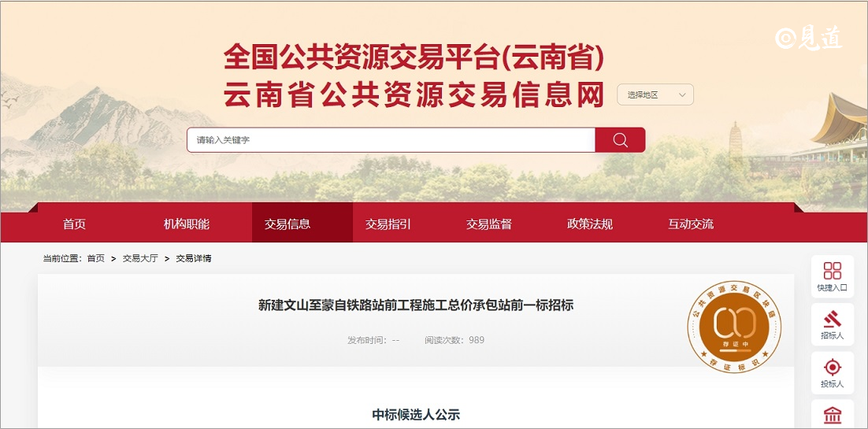Click the 首页 breadcrumb link

point(95,258)
